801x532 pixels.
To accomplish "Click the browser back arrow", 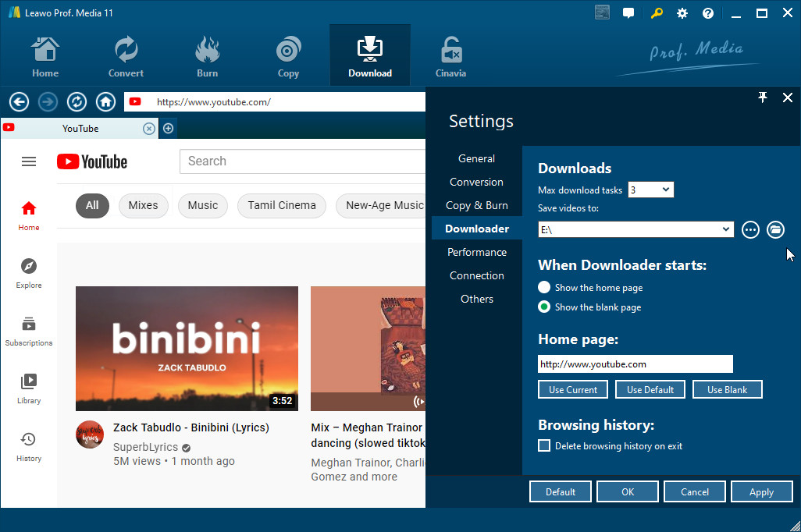I will (19, 102).
